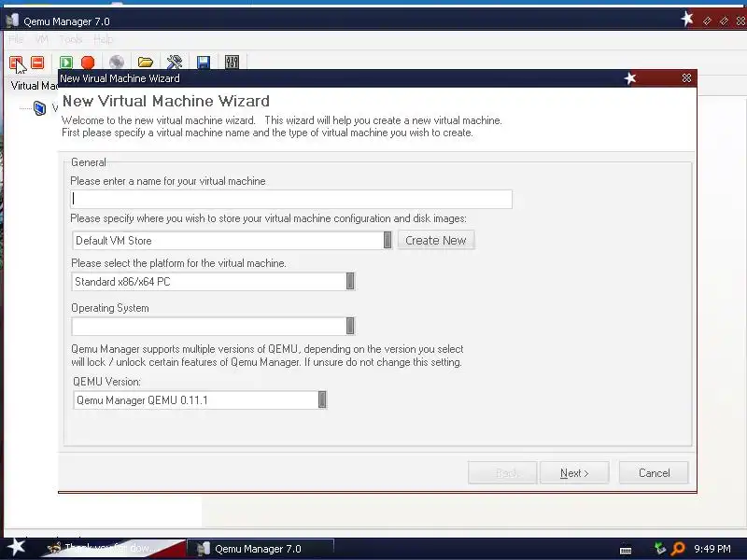Screen dimensions: 747x560
Task: Expand the QEMU Version dropdown
Action: tap(322, 399)
